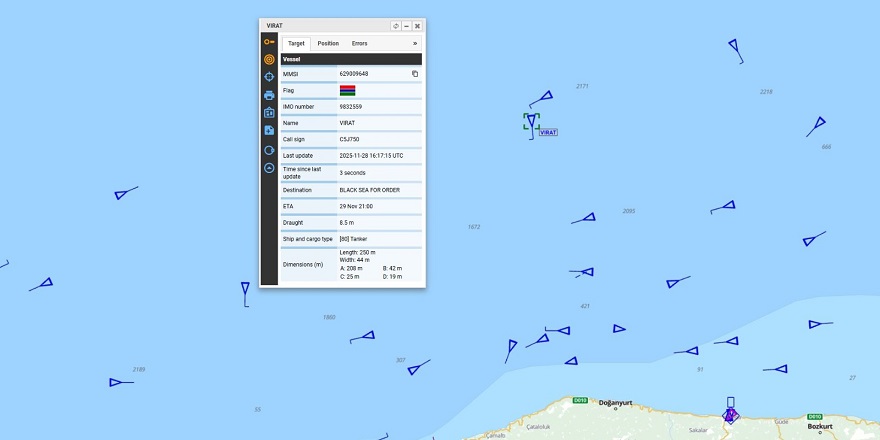880x440 pixels.
Task: Click last update 2025-11-28 16:17:15 UTC
Action: click(371, 155)
